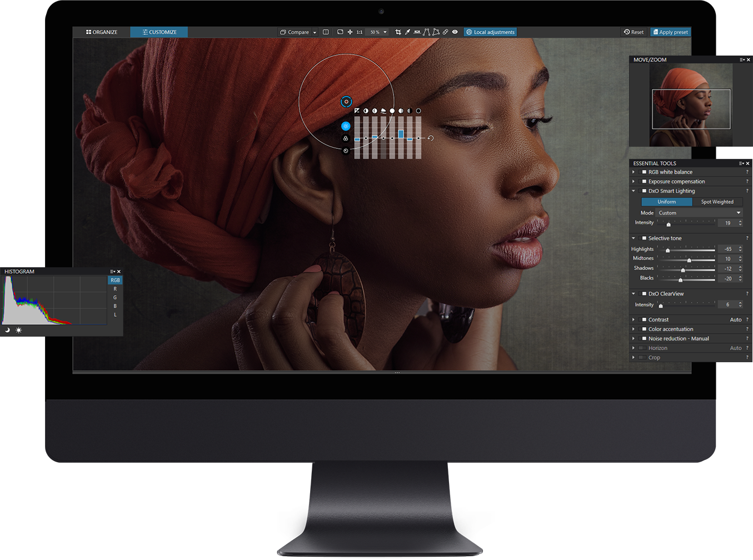Image resolution: width=753 pixels, height=560 pixels.
Task: Pick the white balance eyedropper tool
Action: pyautogui.click(x=408, y=32)
